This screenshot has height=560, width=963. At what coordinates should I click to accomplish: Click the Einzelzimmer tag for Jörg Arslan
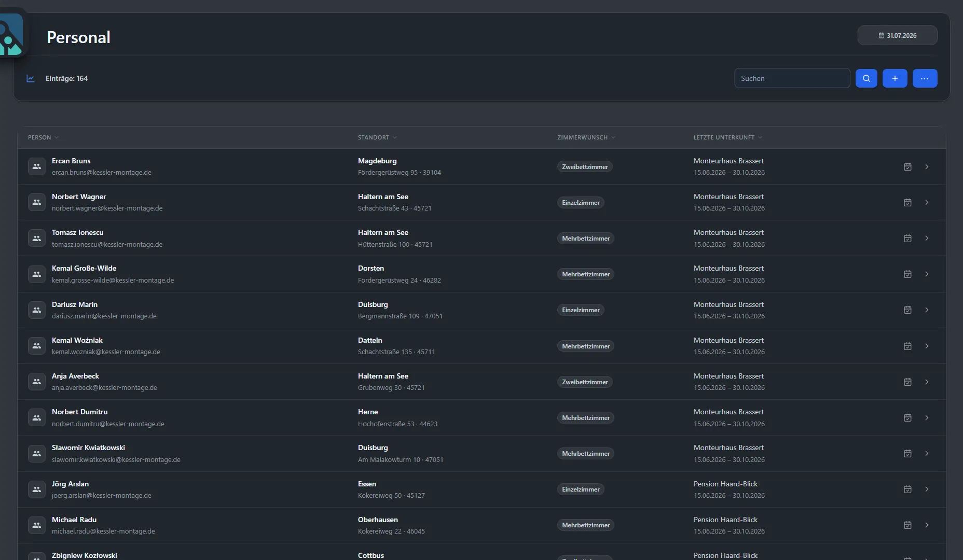pyautogui.click(x=581, y=489)
